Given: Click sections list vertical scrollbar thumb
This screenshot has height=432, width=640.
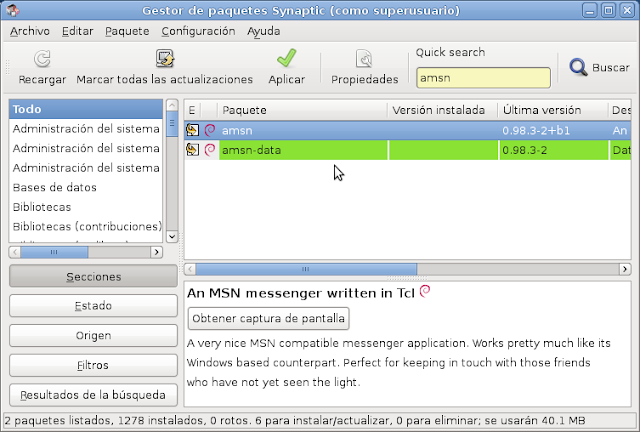Looking at the screenshot, I should click(x=172, y=124).
